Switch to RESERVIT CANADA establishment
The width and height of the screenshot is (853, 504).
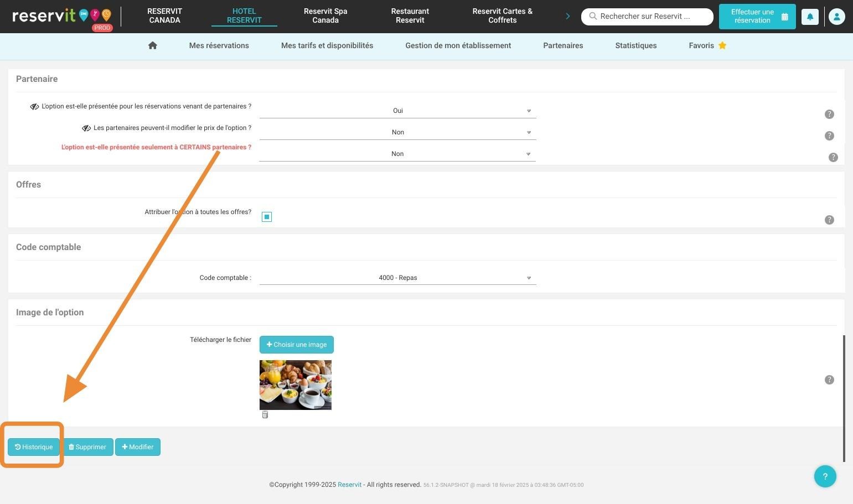pyautogui.click(x=164, y=15)
